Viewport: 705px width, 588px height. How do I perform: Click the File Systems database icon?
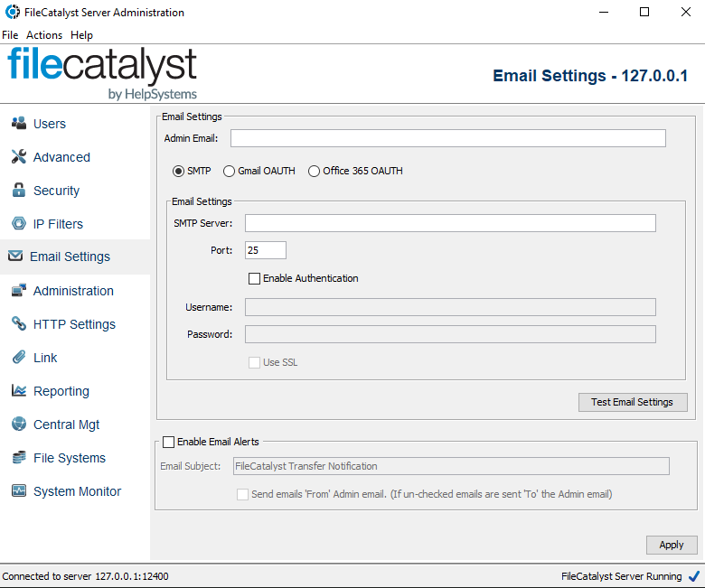pos(19,457)
